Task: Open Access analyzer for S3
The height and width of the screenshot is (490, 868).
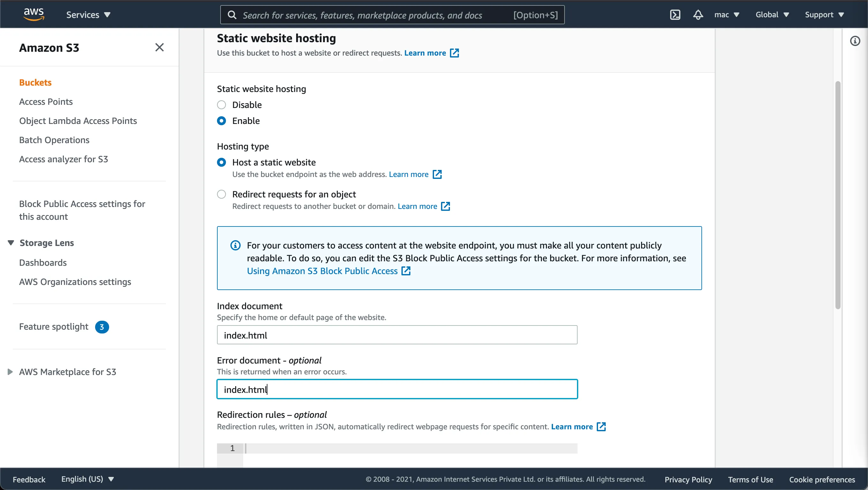Action: coord(64,159)
